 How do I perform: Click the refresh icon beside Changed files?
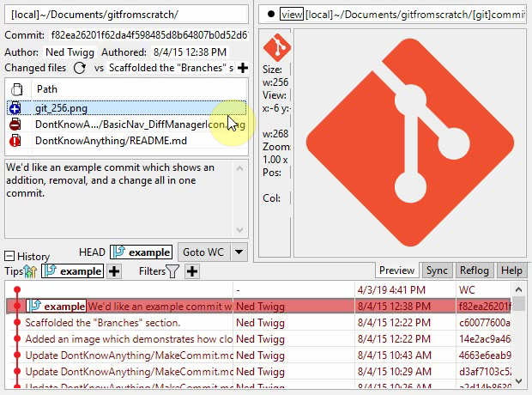(x=80, y=68)
